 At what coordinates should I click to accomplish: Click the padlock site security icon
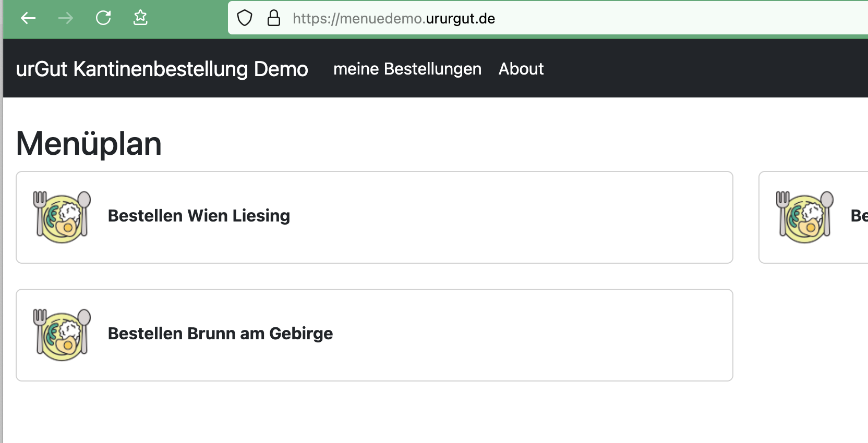(273, 18)
